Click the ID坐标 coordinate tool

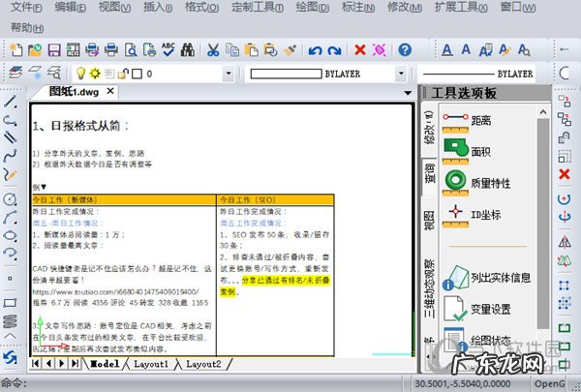coord(472,215)
